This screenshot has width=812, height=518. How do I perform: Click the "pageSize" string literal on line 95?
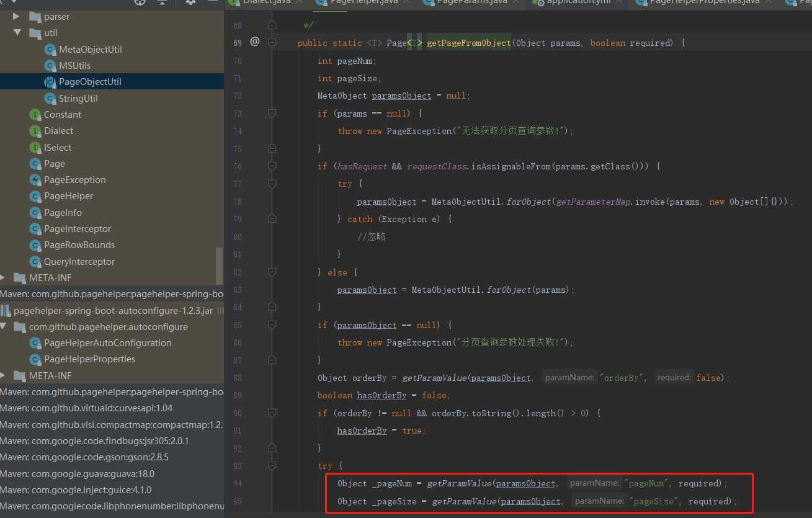pos(653,501)
